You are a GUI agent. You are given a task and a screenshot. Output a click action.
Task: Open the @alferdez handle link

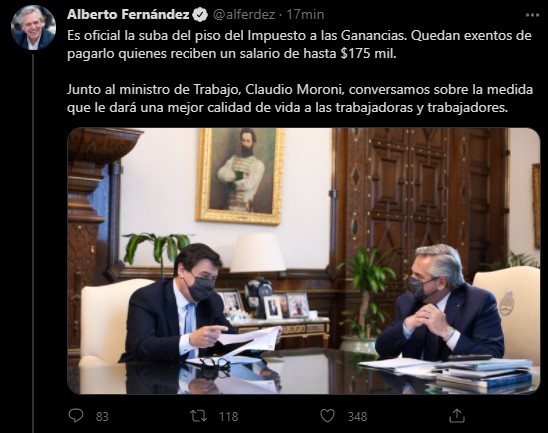click(244, 15)
